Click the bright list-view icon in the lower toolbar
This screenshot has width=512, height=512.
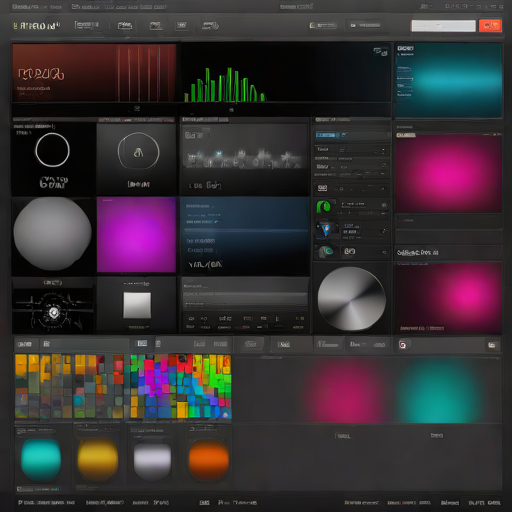(x=142, y=343)
